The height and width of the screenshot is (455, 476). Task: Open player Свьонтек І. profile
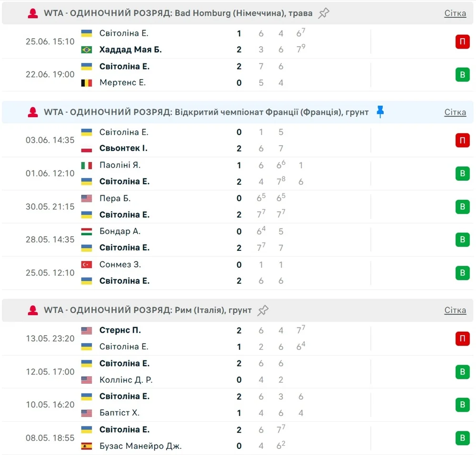pyautogui.click(x=123, y=148)
